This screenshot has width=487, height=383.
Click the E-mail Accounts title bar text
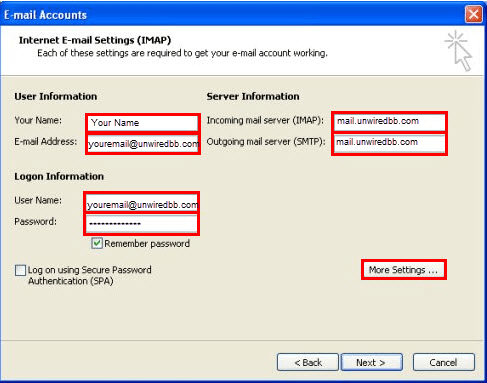pyautogui.click(x=45, y=15)
